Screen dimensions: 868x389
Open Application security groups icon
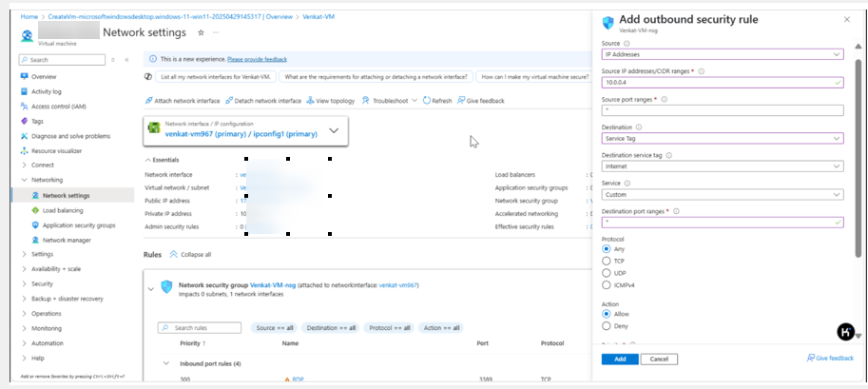click(x=35, y=225)
